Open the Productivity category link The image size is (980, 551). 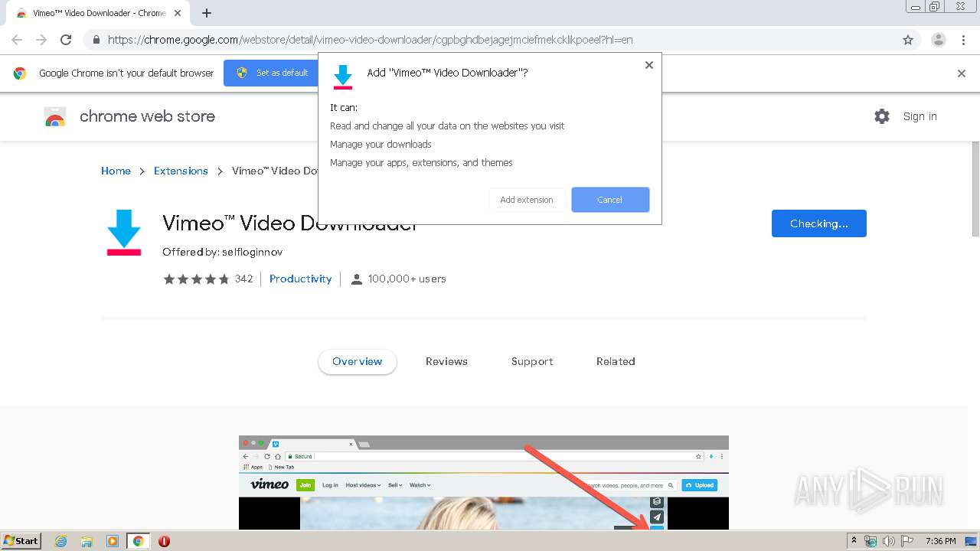coord(301,279)
